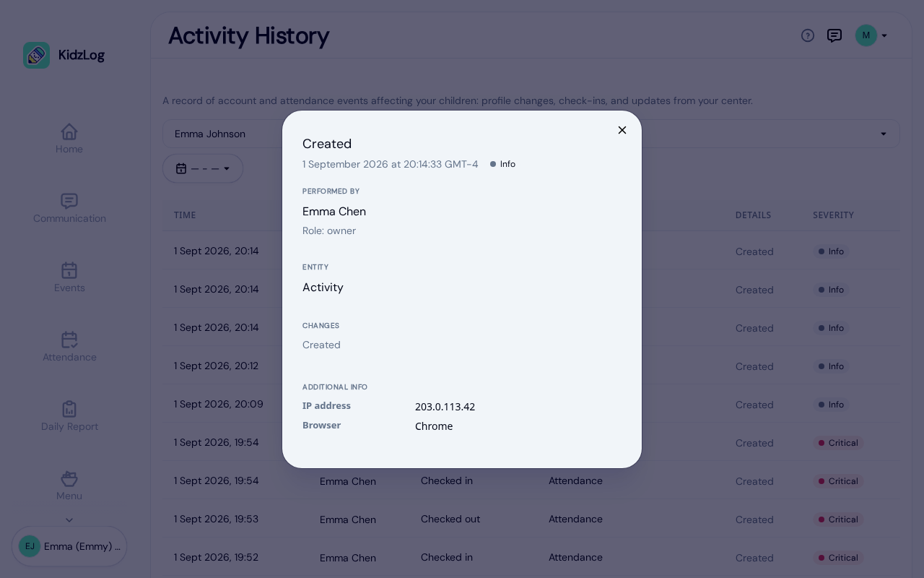
Task: Open Emma (Emmy) child profile switcher
Action: pyautogui.click(x=69, y=546)
